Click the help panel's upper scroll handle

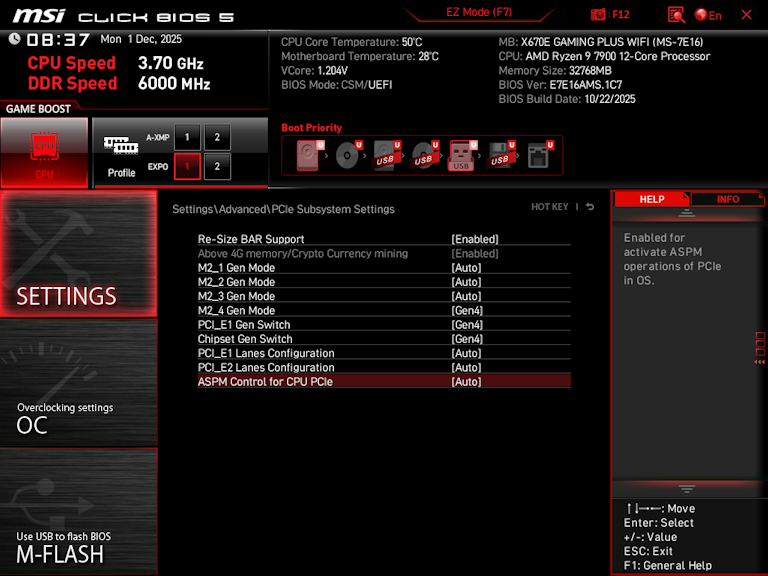[x=687, y=213]
